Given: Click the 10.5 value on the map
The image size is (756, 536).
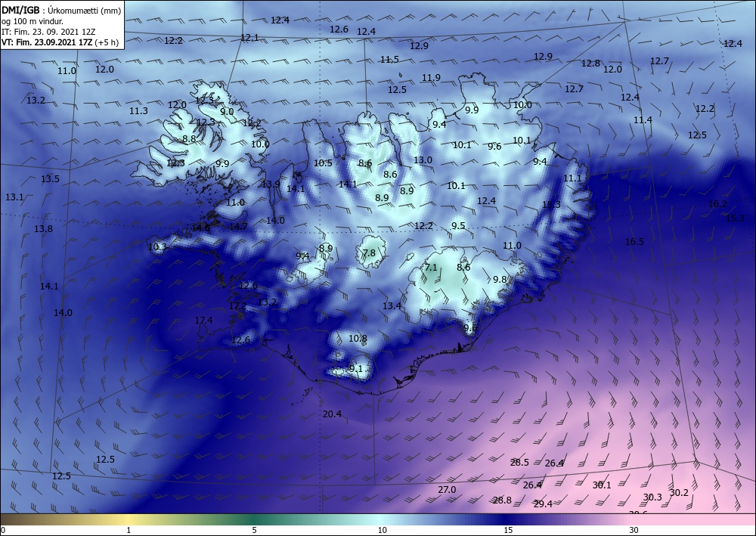Looking at the screenshot, I should pos(323,163).
